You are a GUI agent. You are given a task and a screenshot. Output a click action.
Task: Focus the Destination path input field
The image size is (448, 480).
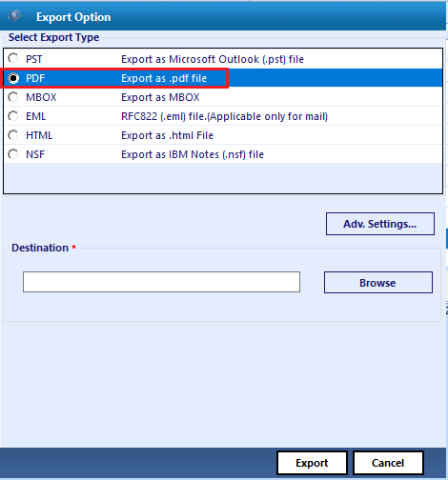click(x=161, y=282)
